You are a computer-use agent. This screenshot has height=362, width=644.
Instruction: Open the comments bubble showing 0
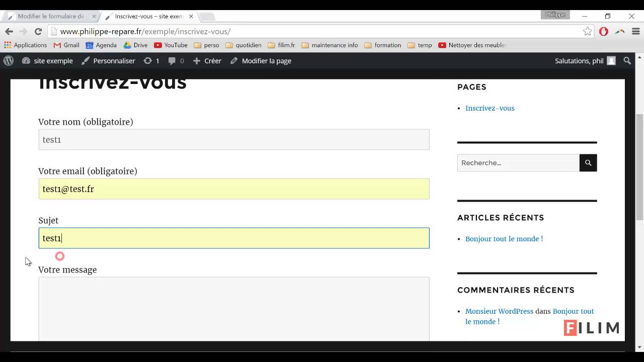pyautogui.click(x=176, y=61)
